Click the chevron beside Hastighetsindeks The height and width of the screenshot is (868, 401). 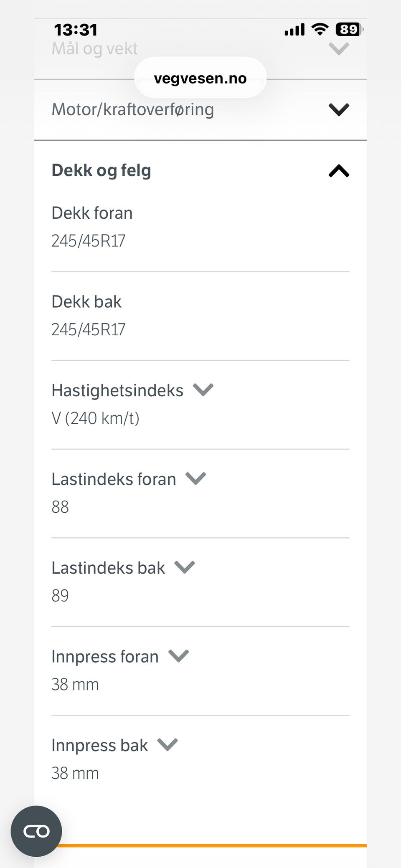[203, 390]
